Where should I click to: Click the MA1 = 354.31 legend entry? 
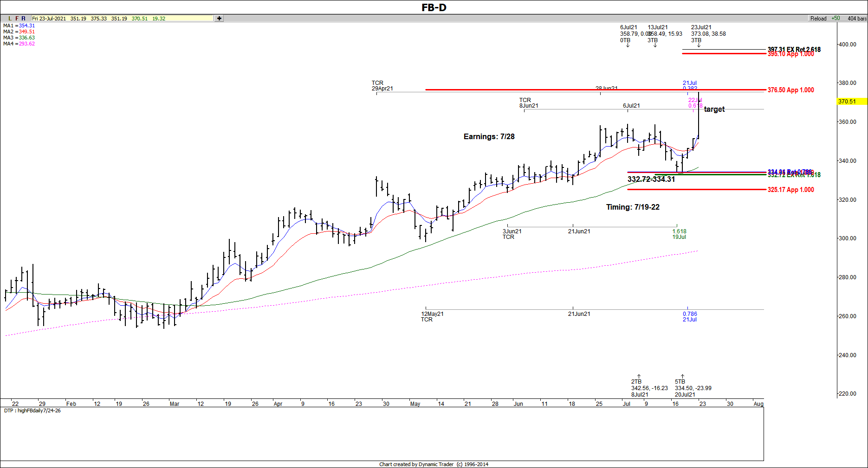click(19, 26)
